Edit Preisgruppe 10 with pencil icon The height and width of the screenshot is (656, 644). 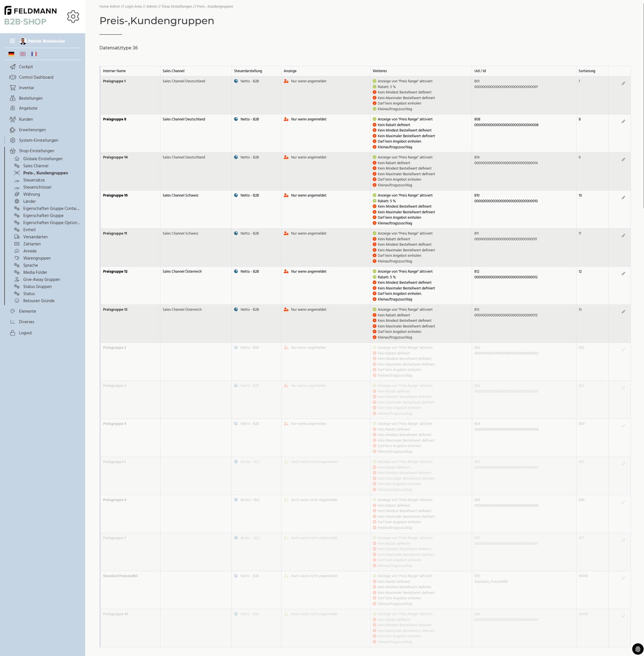coord(623,198)
